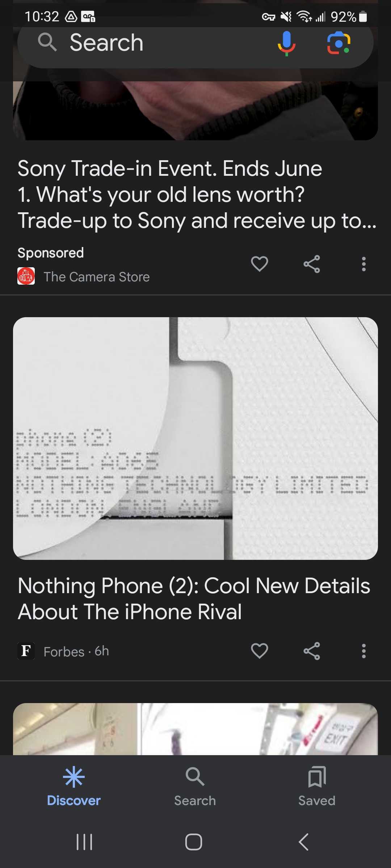Open Google Lens camera search

(339, 43)
